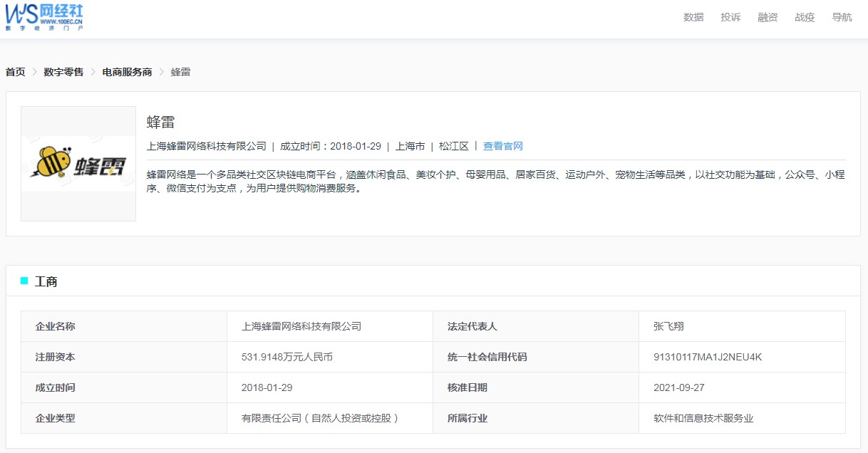
Task: Open the 电商服务商 breadcrumb link
Action: click(127, 72)
